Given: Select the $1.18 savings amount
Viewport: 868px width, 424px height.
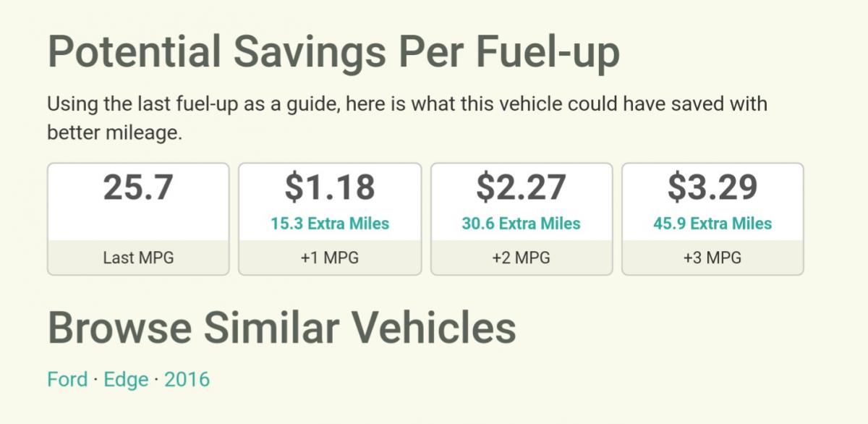Looking at the screenshot, I should point(330,187).
